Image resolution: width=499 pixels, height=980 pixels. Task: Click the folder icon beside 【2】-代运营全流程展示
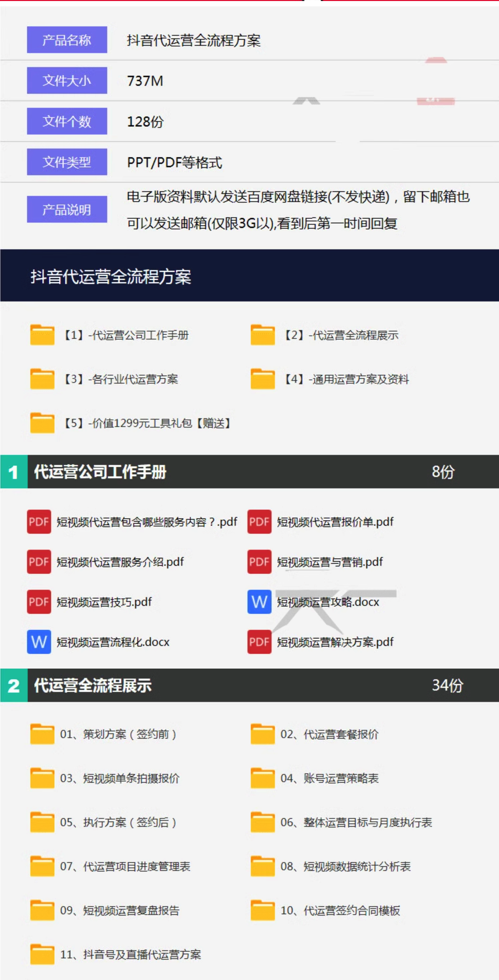tap(263, 335)
